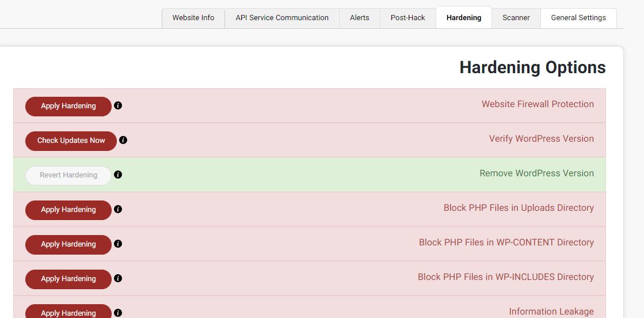This screenshot has width=644, height=318.
Task: Click info icon beside Check Updates Now
Action: 123,141
